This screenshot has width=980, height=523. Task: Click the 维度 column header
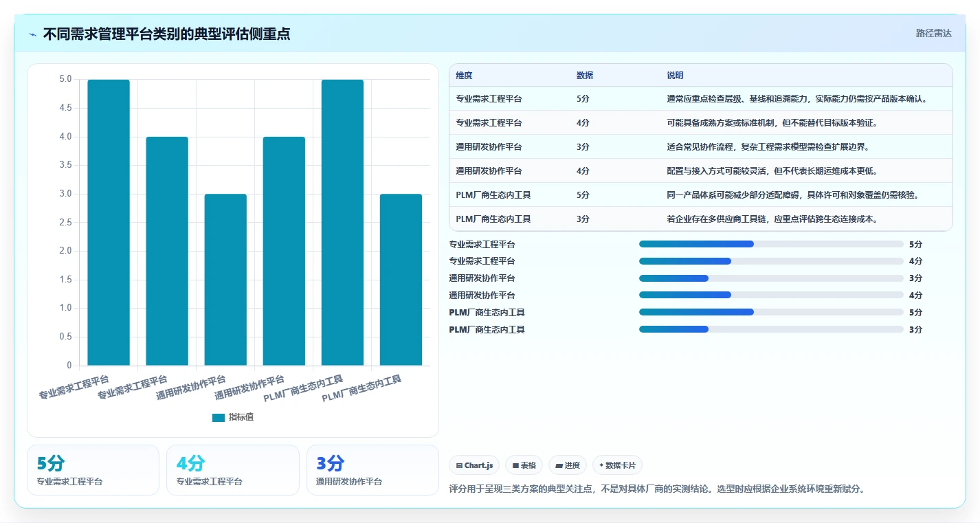pos(464,76)
